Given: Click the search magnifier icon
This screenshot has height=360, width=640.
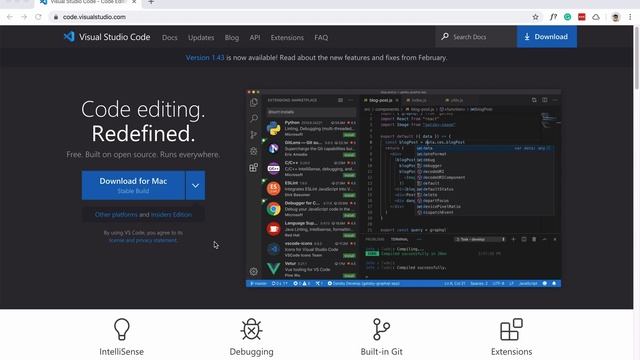Looking at the screenshot, I should (445, 37).
